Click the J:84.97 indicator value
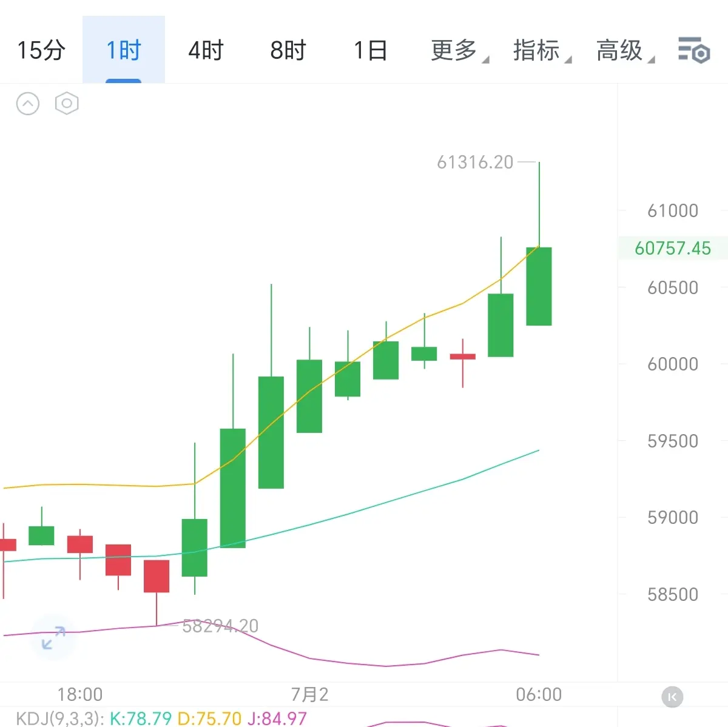728x727 pixels. click(277, 719)
